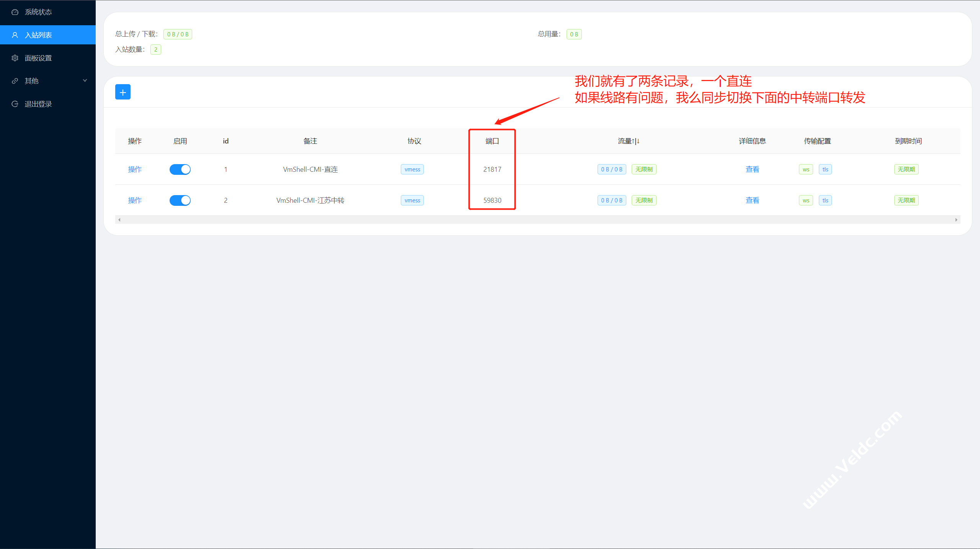
Task: Disable the VmShell-CMI-直连 inbound toggle
Action: (x=180, y=169)
